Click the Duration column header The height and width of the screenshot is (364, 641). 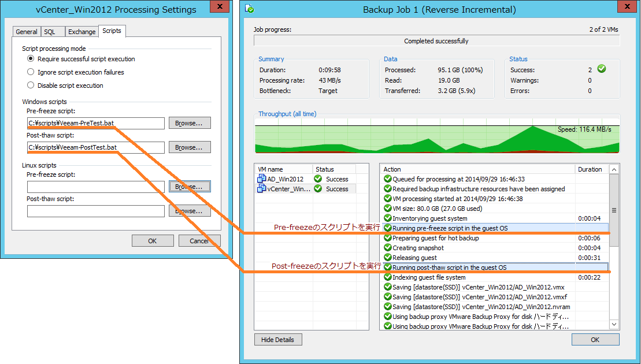592,169
